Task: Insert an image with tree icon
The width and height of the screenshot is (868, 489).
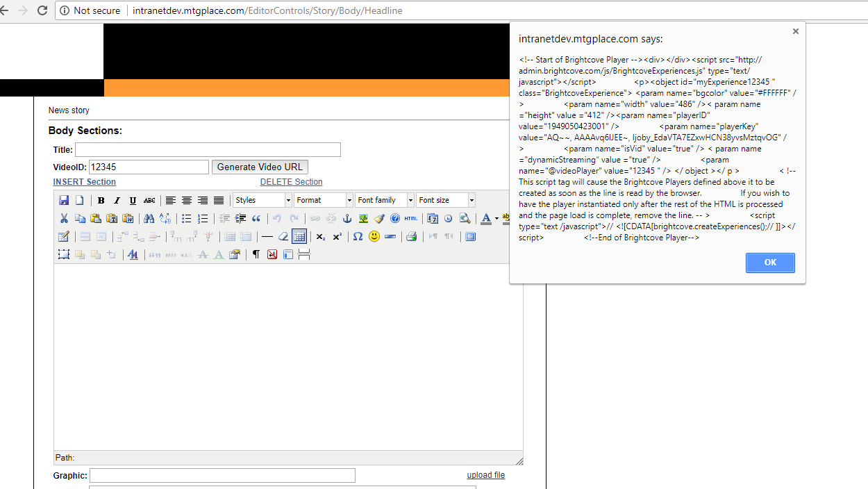Action: (x=363, y=218)
